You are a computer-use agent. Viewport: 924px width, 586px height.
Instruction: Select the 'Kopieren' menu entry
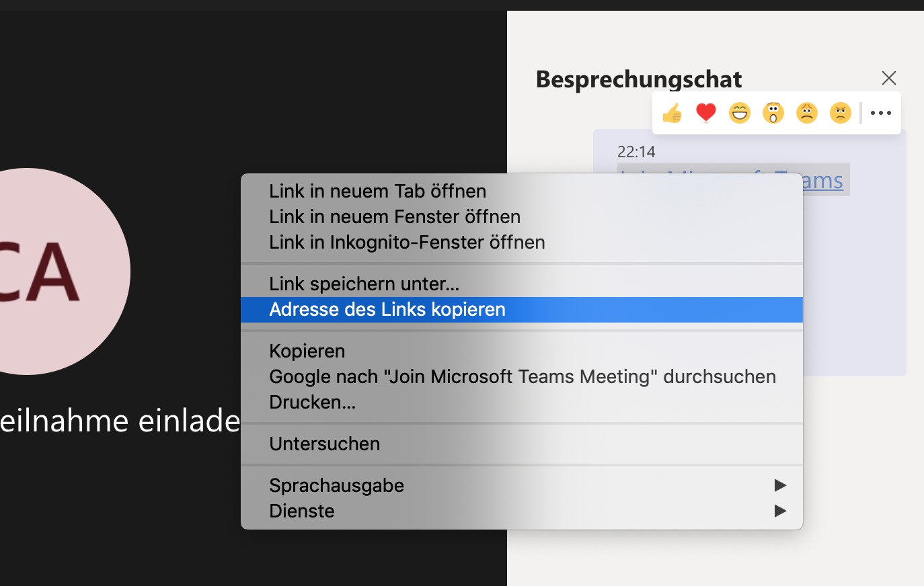click(307, 351)
